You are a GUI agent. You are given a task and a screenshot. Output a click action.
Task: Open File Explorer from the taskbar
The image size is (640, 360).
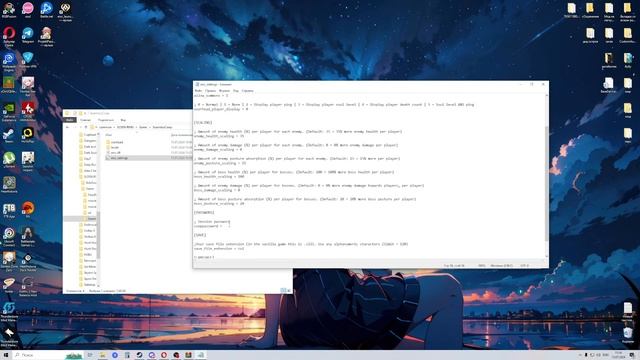(x=102, y=355)
